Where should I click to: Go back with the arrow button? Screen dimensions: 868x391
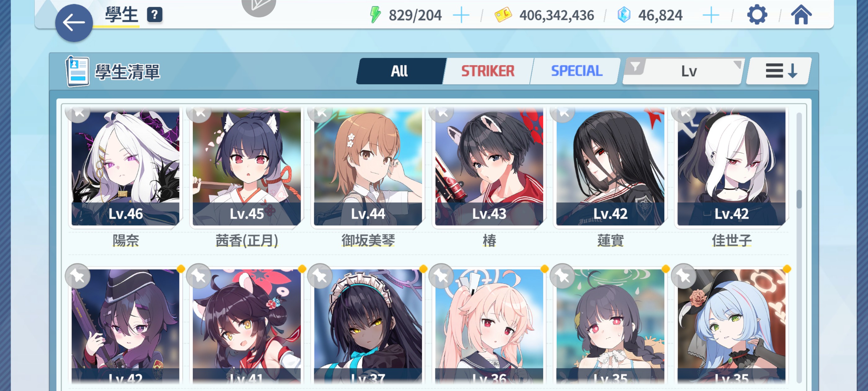(x=74, y=23)
